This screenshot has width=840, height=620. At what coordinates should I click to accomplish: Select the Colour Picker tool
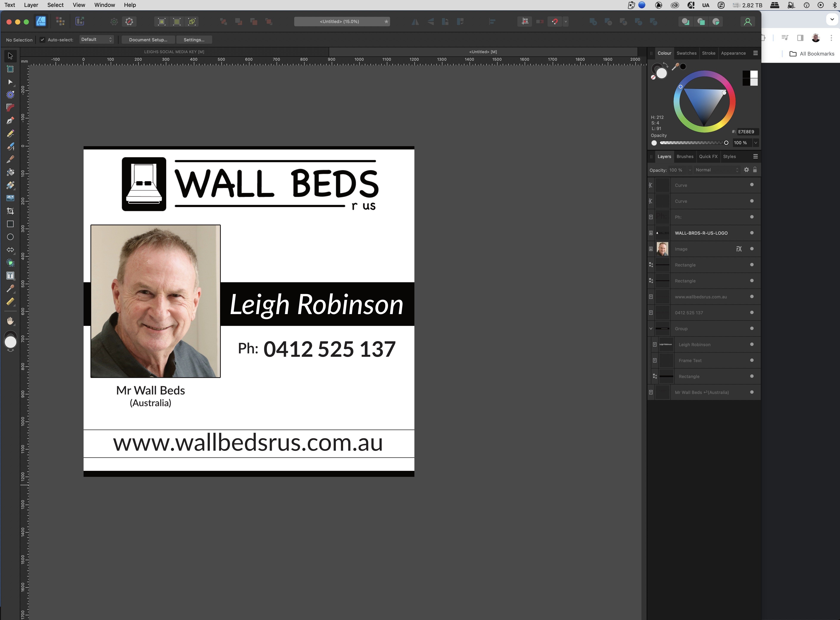tap(10, 288)
